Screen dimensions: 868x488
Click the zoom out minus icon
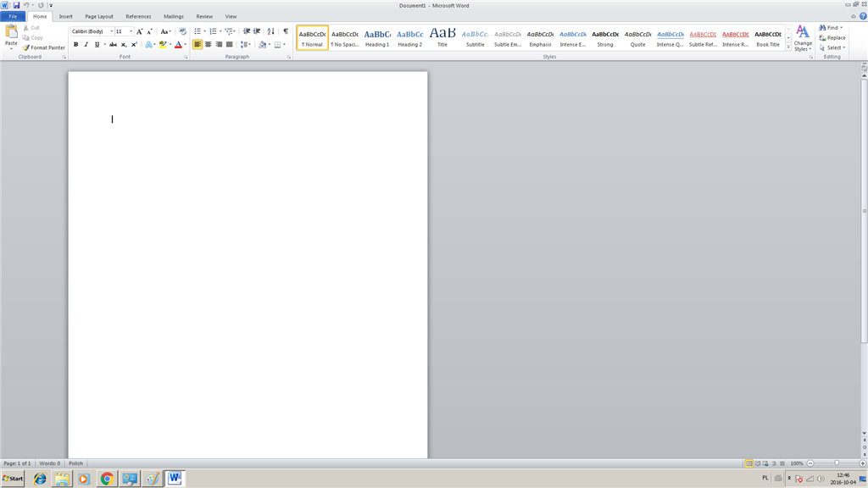[x=810, y=463]
